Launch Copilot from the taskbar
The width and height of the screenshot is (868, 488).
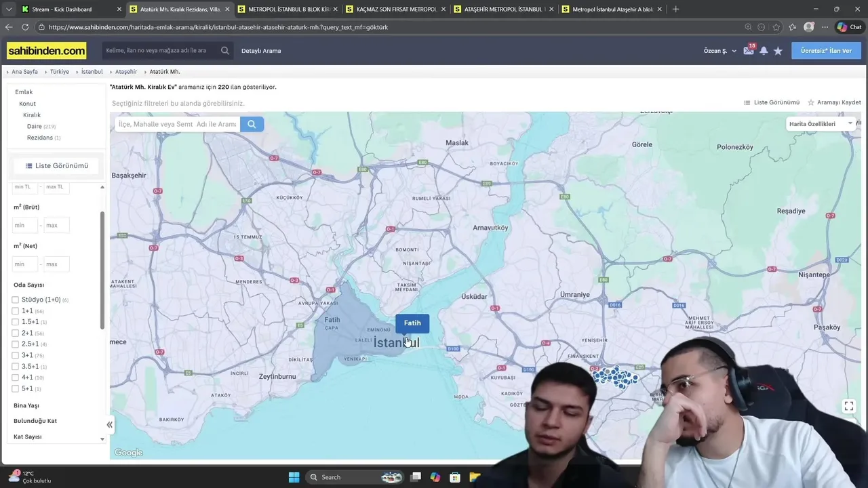click(x=435, y=477)
